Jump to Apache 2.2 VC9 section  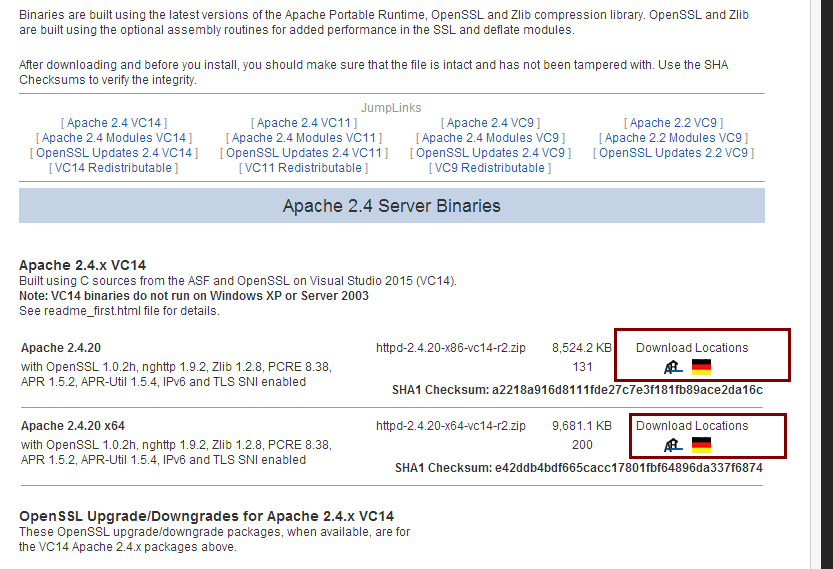pos(673,123)
